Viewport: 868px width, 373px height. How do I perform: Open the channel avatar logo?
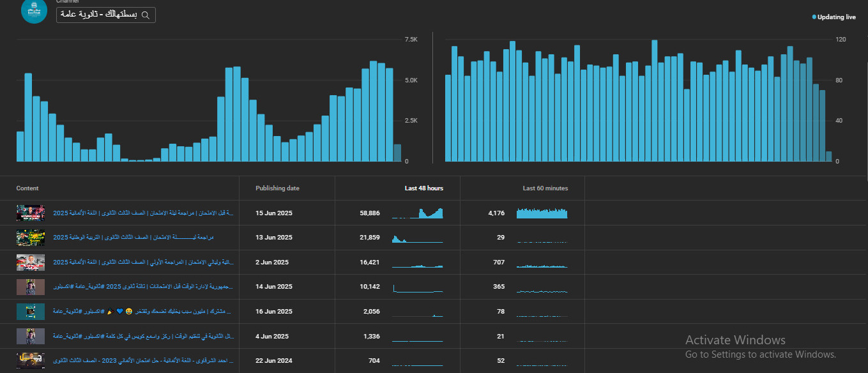pos(34,10)
